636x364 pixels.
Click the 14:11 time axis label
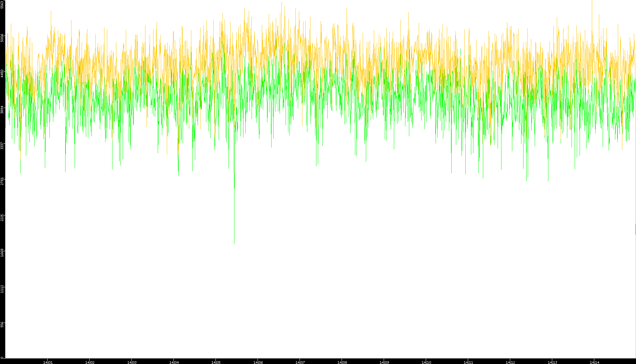point(468,362)
